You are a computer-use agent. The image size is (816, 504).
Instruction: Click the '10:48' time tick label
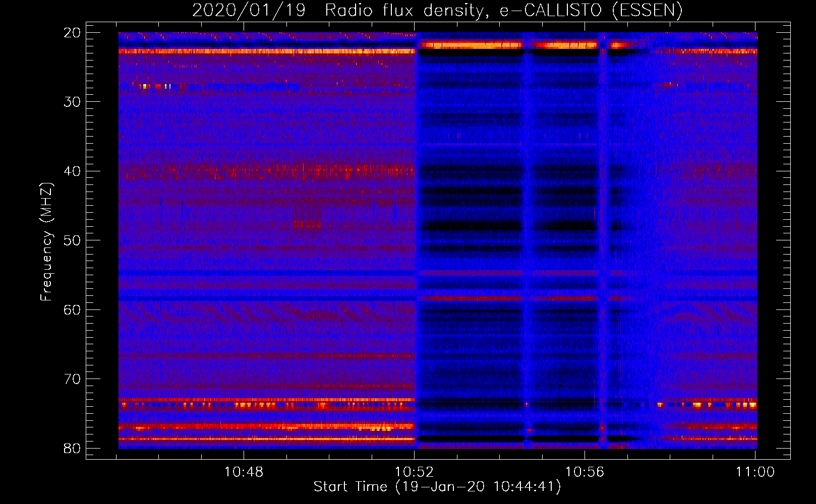244,472
